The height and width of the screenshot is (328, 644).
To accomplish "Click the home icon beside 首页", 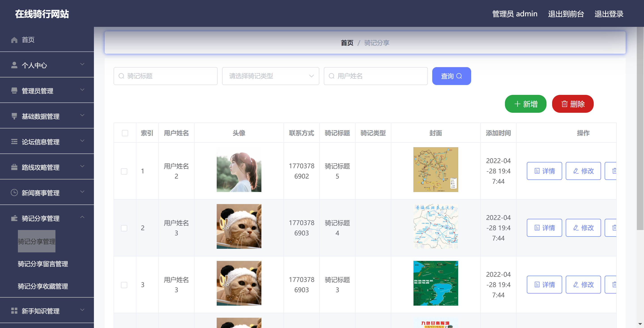I will pos(14,40).
